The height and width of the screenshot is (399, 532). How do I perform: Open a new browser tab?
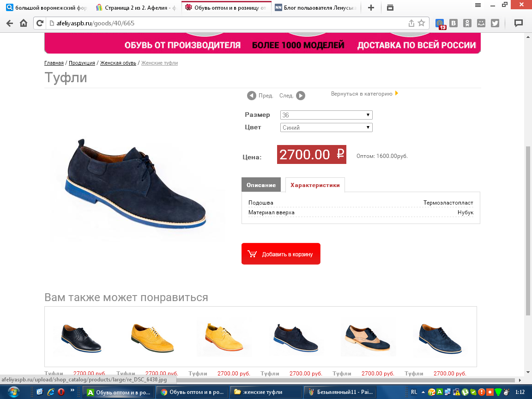click(x=370, y=7)
